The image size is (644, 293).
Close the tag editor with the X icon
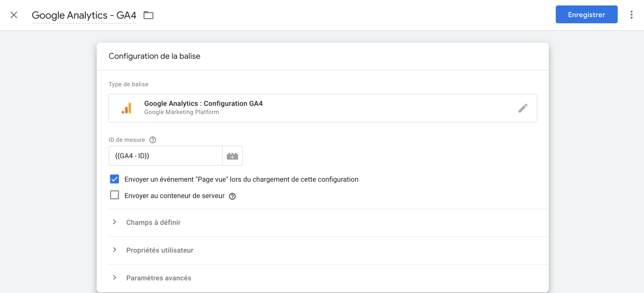[14, 15]
